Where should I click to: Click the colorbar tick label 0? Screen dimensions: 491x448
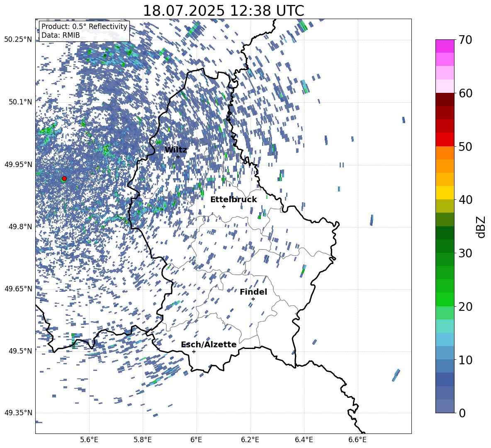click(462, 413)
